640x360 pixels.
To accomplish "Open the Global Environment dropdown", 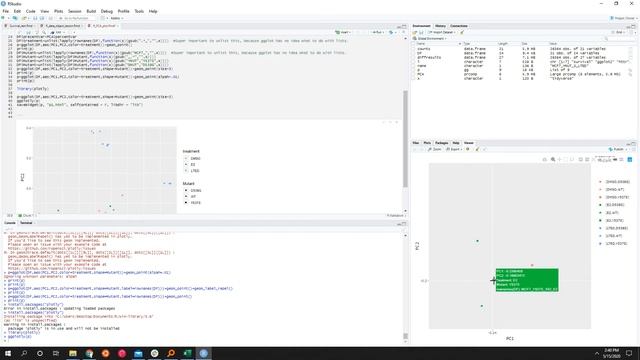I will click(431, 38).
